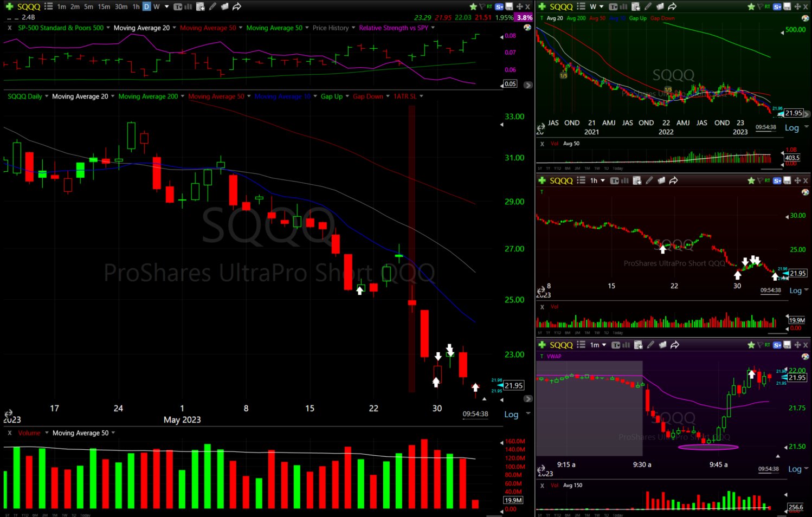The image size is (812, 517).
Task: Open the list icon in 1h chart toolbar
Action: [581, 180]
